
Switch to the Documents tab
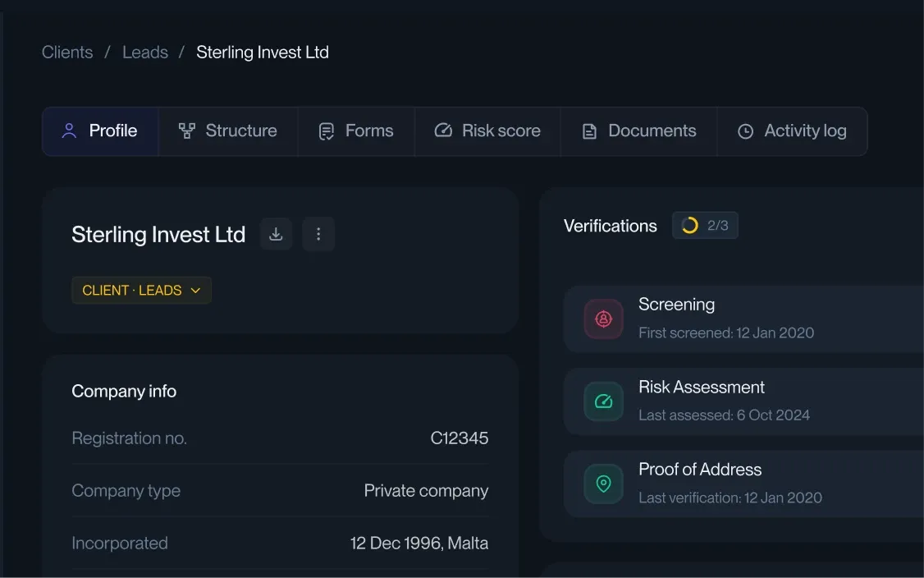pyautogui.click(x=638, y=131)
